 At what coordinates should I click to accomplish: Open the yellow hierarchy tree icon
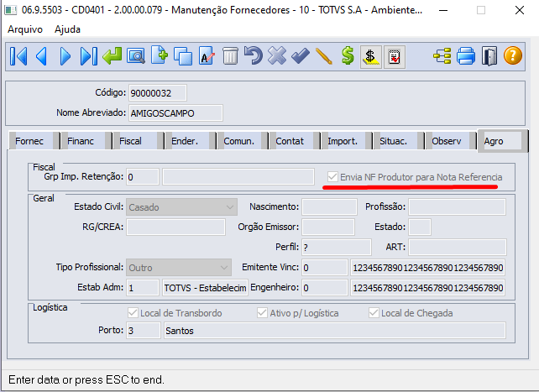(x=442, y=56)
